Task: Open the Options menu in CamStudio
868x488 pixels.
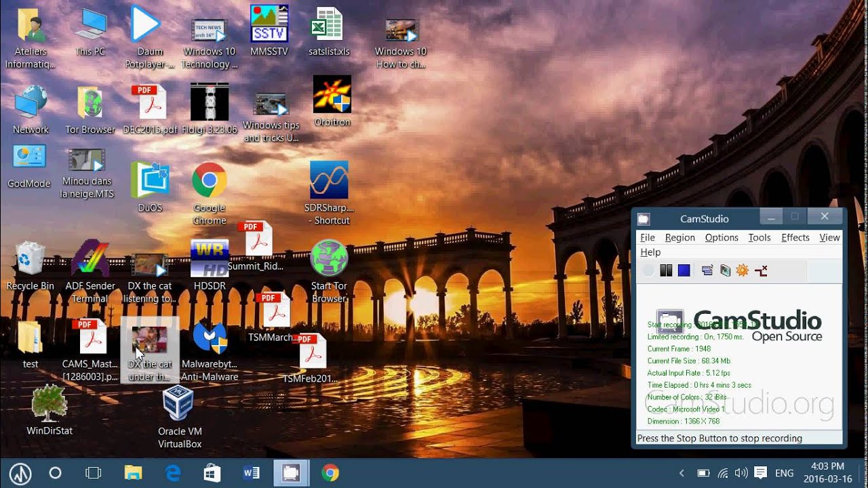Action: [x=722, y=237]
